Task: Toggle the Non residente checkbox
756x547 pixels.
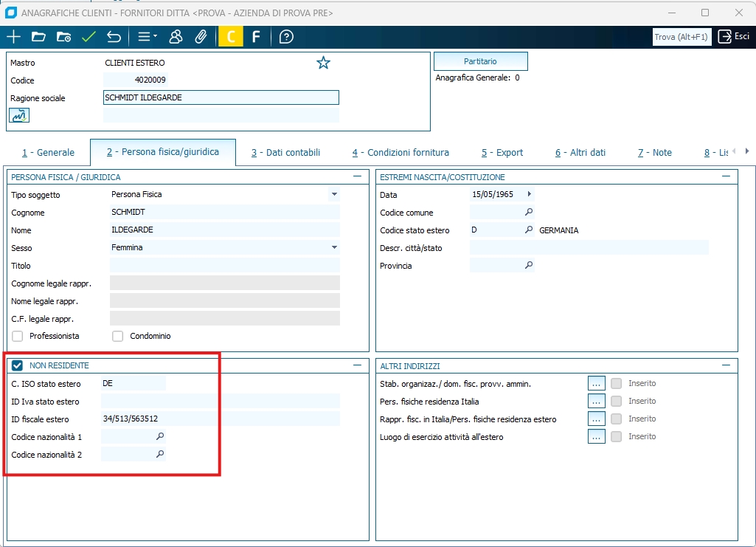Action: [x=18, y=365]
